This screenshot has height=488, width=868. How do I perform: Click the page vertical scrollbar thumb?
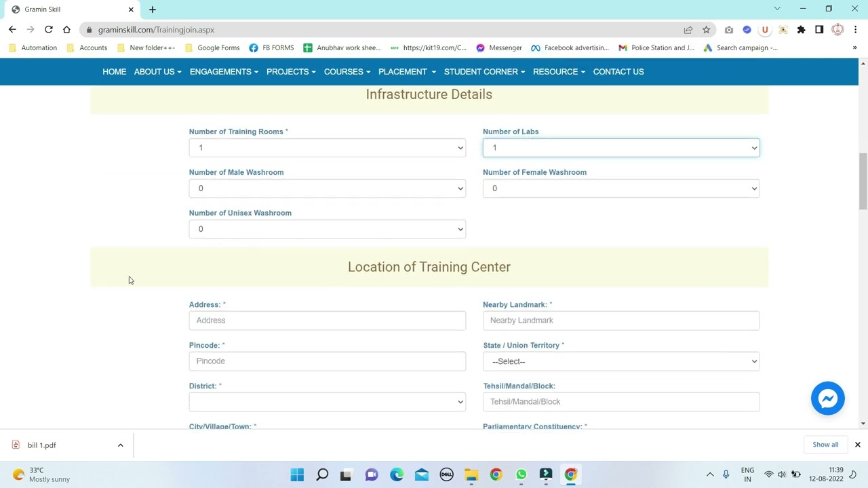pos(863,182)
